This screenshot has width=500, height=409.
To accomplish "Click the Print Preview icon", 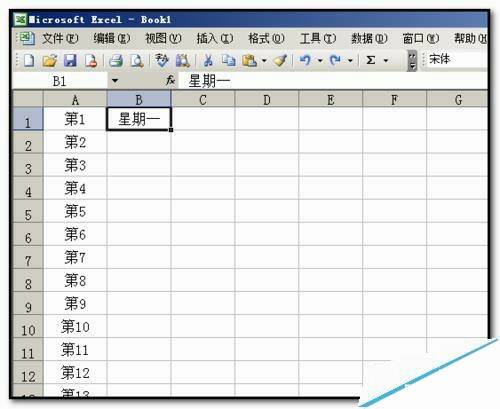I will (x=137, y=61).
